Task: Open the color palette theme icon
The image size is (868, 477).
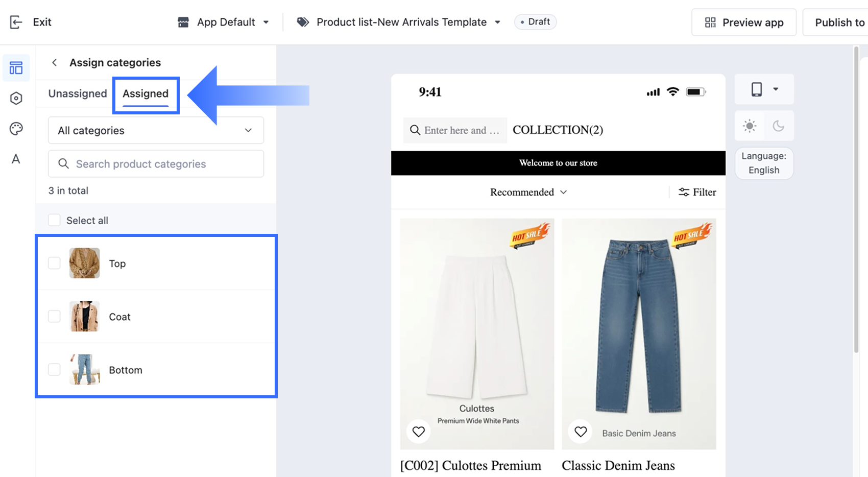Action: pyautogui.click(x=16, y=129)
